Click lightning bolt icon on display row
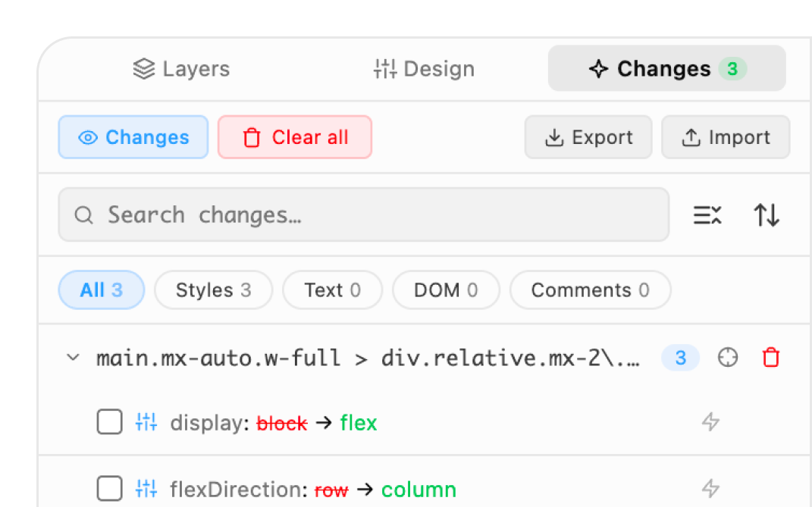Screen dimensions: 812x507 (710, 421)
